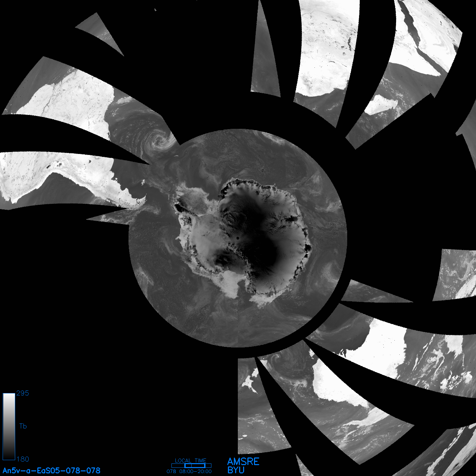Click the 180 minimum scale value
Viewport: 476px width, 476px height.
tap(23, 459)
